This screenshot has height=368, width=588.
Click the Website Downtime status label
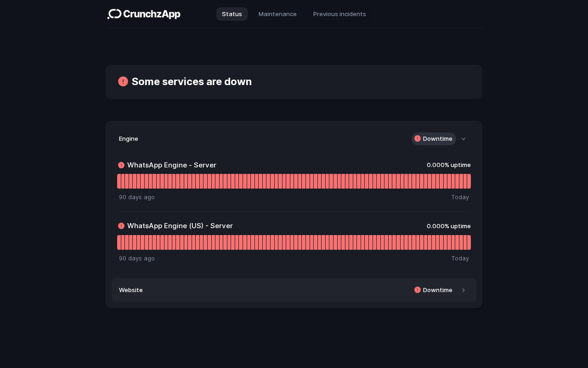(437, 290)
